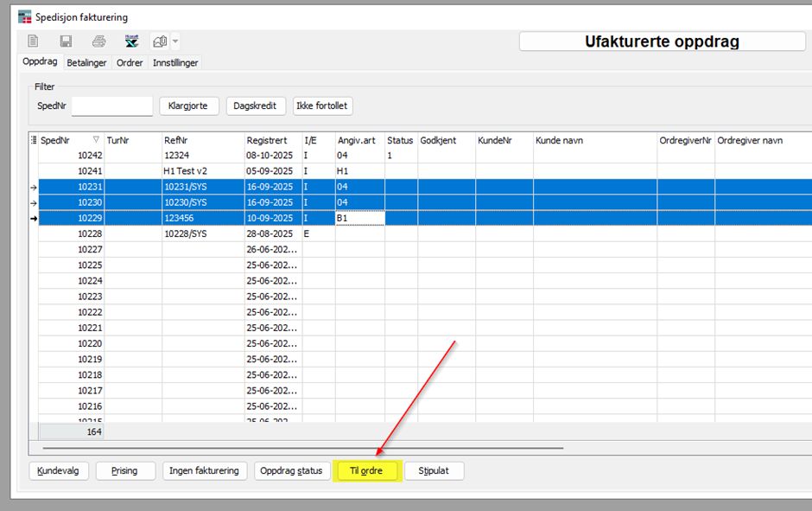Click the Excel export icon
Image resolution: width=812 pixels, height=511 pixels.
click(131, 42)
